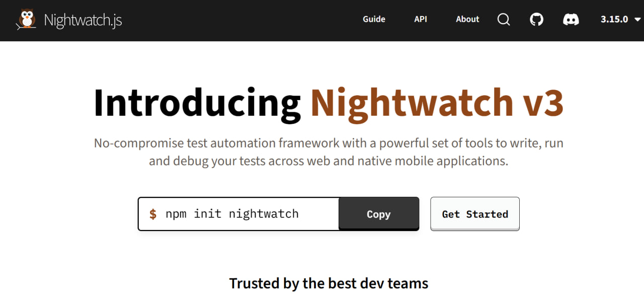Select the dollar prompt icon in the command box
Image resolution: width=644 pixels, height=304 pixels.
[x=152, y=213]
